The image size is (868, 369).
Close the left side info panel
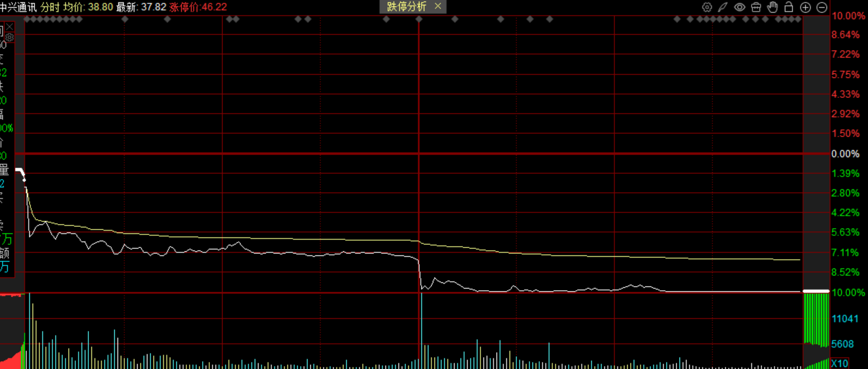9,27
